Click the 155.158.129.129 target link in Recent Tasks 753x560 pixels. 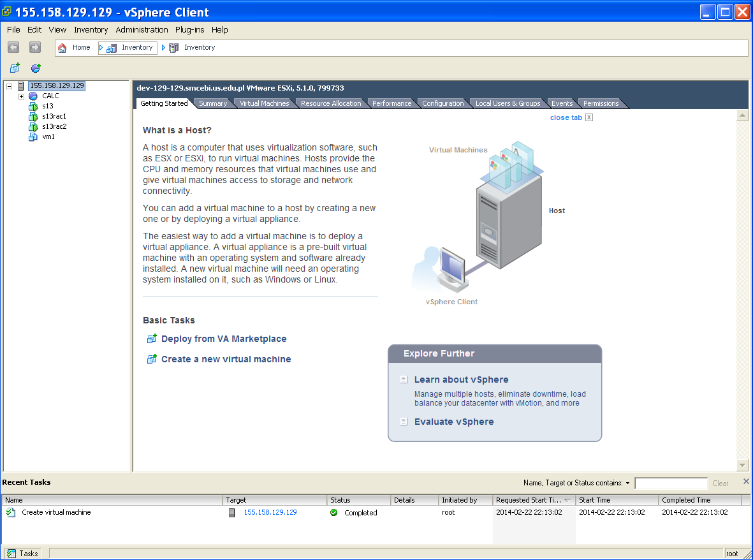(270, 512)
